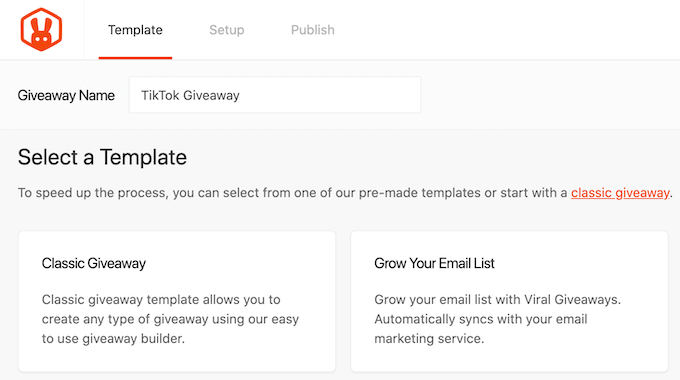Click the red underline beneath Template tab
The image size is (680, 380).
click(x=135, y=58)
